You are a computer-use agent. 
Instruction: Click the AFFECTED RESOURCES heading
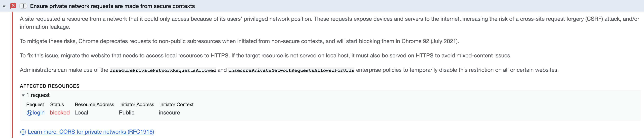click(x=50, y=86)
